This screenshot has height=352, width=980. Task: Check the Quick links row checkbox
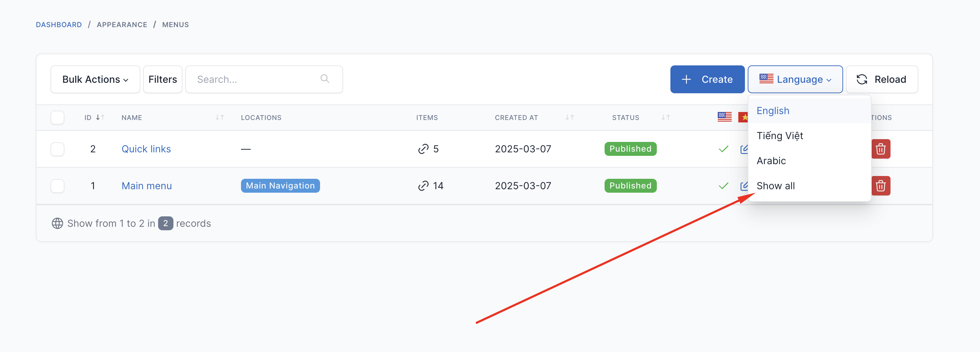(x=57, y=149)
